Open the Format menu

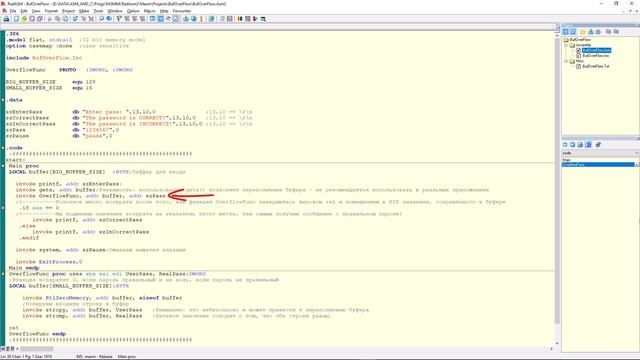[51, 11]
